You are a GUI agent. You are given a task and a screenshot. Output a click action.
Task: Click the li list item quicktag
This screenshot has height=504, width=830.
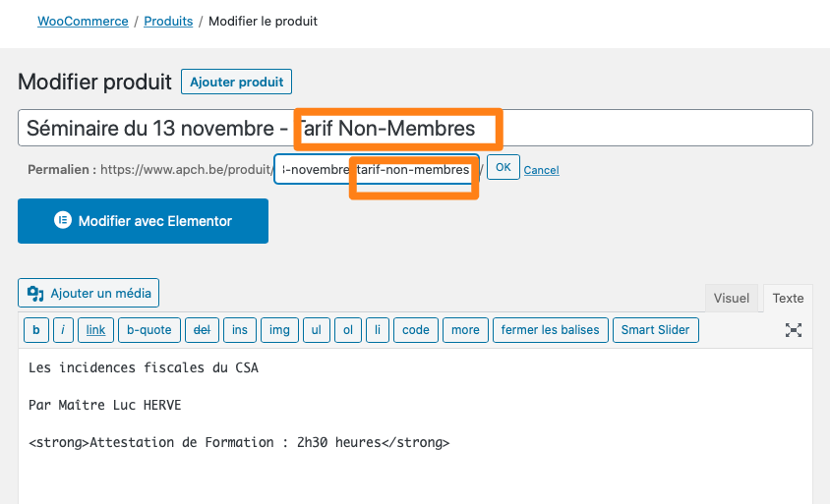pos(378,330)
